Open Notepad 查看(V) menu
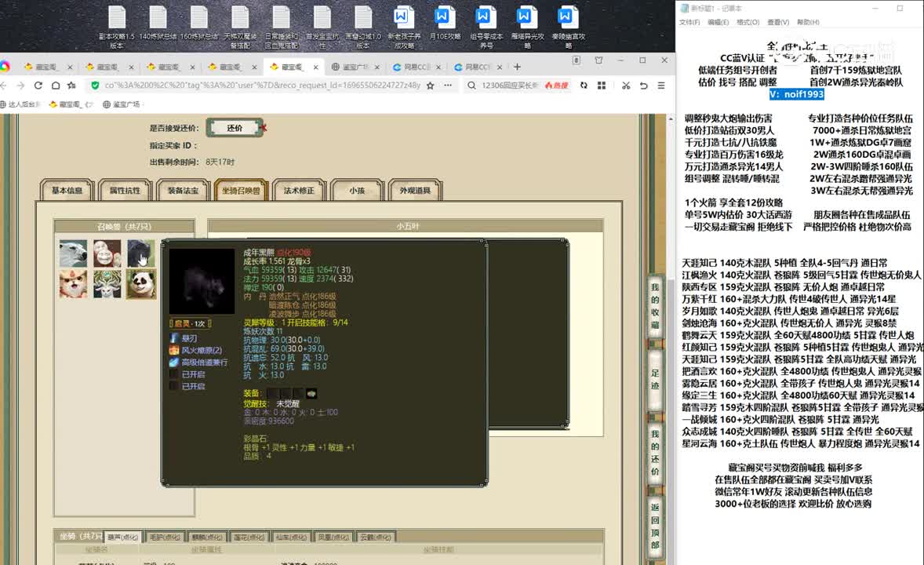The width and height of the screenshot is (924, 565). pyautogui.click(x=778, y=23)
